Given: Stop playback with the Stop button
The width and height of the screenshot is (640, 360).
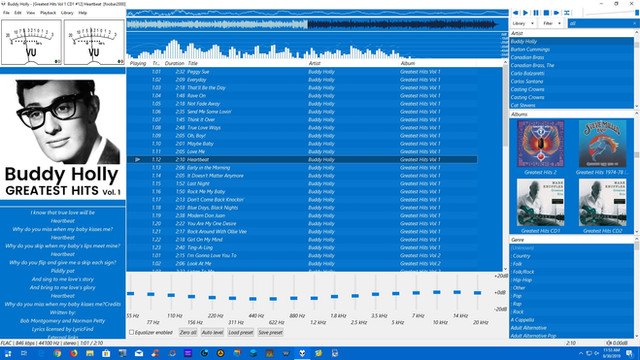Looking at the screenshot, I should [546, 13].
